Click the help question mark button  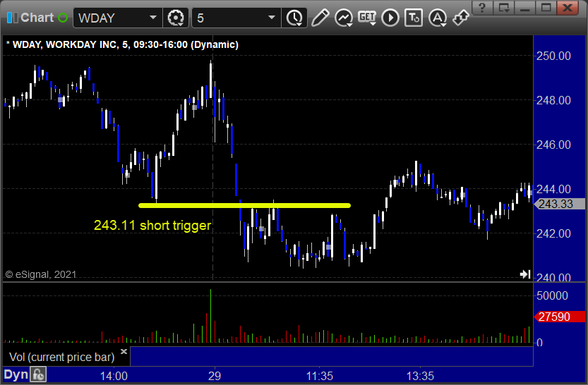click(x=482, y=8)
